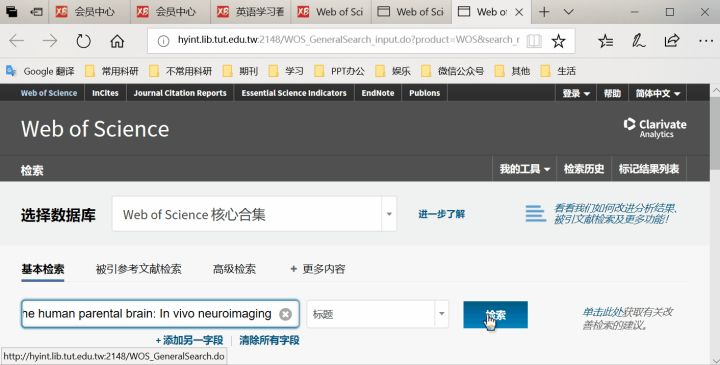The image size is (720, 365).
Task: Show tab previews chevron
Action: coord(568,11)
